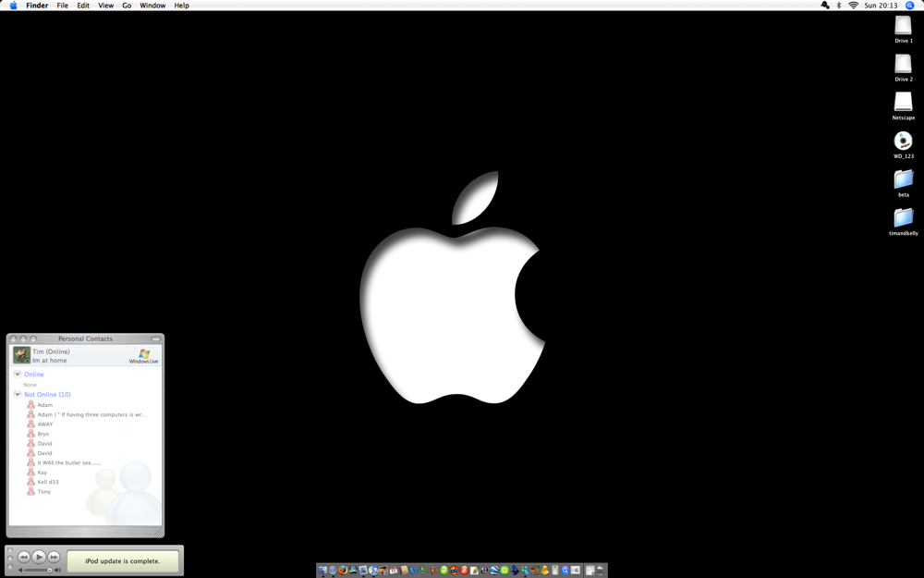Screen dimensions: 924x578
Task: Open the File menu
Action: coord(63,6)
